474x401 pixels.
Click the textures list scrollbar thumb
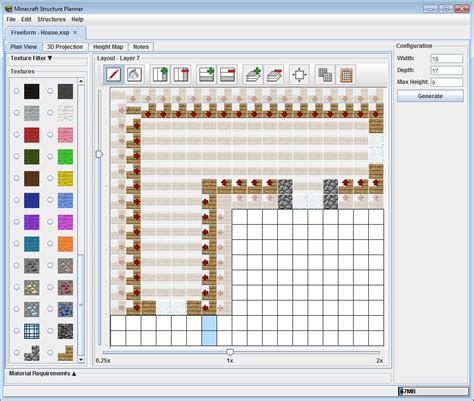[81, 304]
